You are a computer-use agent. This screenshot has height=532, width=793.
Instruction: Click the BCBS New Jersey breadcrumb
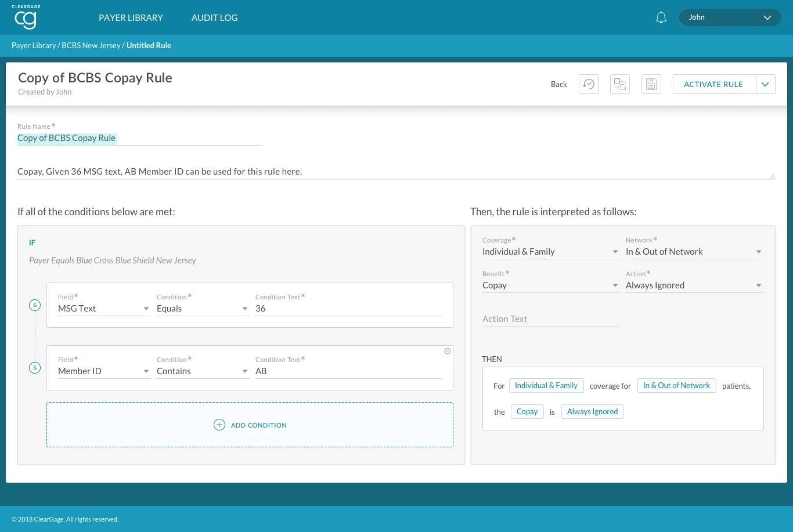pyautogui.click(x=91, y=45)
